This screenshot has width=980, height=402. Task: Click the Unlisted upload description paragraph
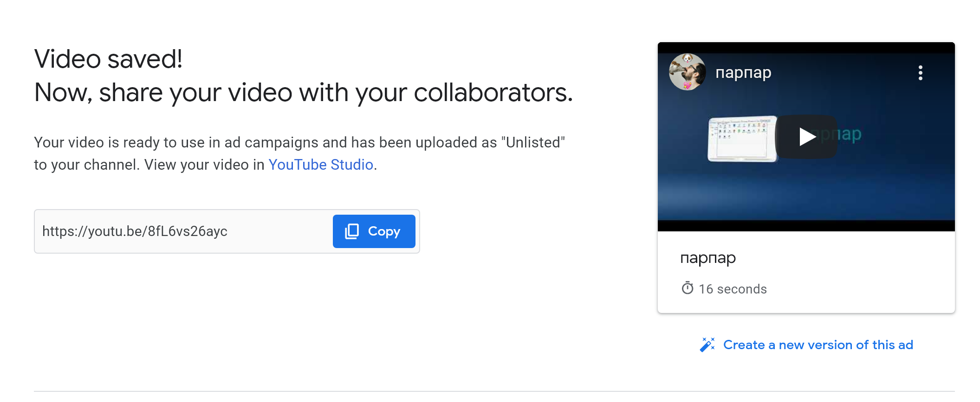click(299, 153)
